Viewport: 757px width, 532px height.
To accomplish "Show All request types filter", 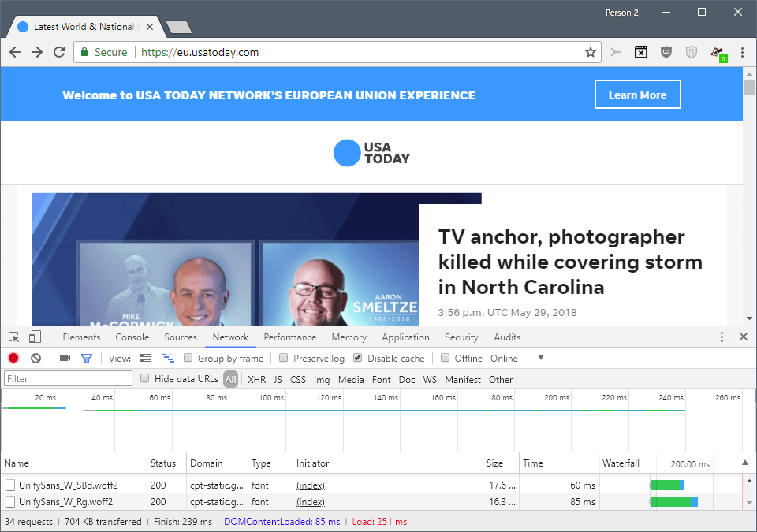I will (231, 379).
